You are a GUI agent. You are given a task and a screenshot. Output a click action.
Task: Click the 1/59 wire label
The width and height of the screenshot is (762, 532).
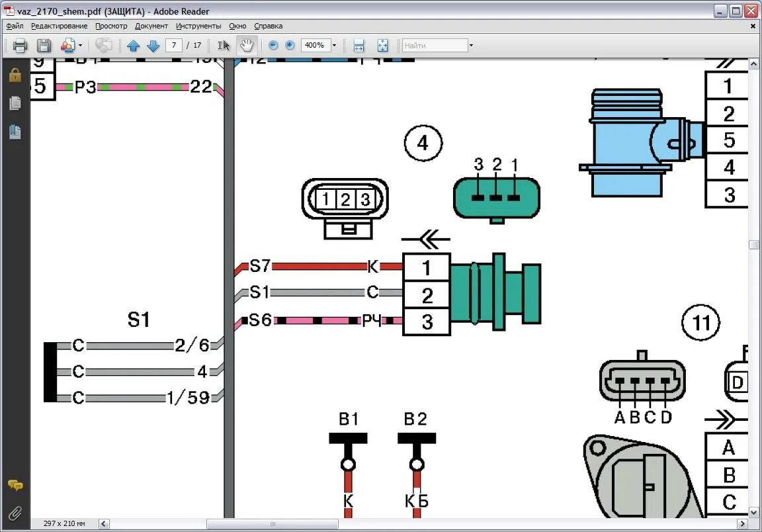click(x=188, y=397)
